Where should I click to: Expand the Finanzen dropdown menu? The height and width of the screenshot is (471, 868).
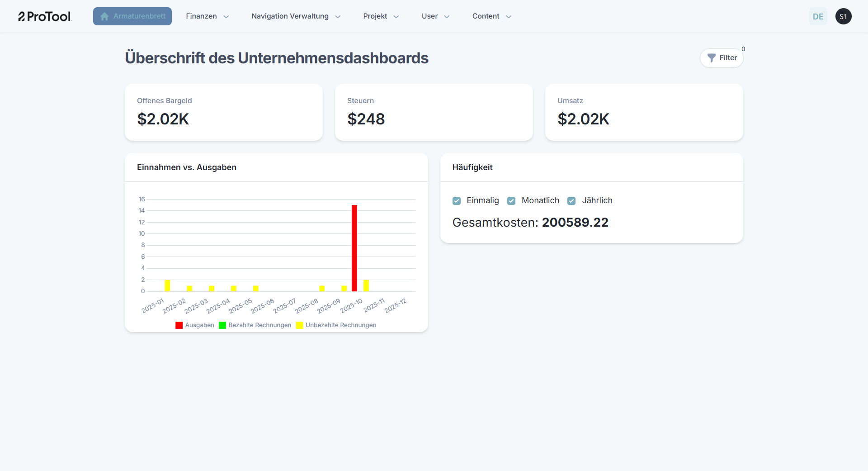click(207, 16)
